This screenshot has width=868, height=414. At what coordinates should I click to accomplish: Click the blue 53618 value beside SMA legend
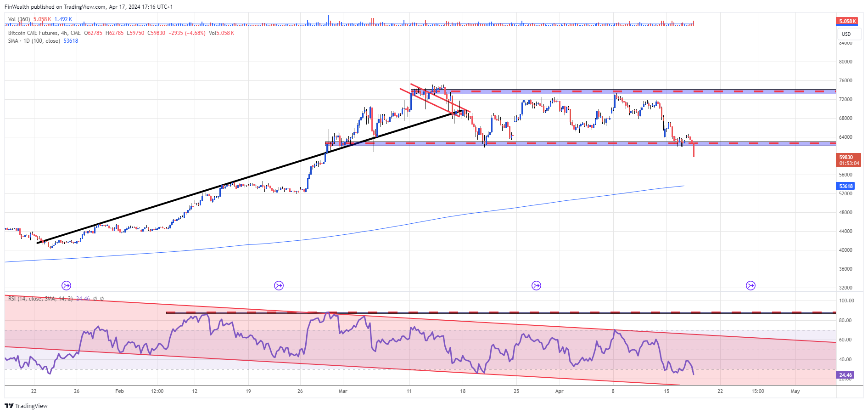71,41
